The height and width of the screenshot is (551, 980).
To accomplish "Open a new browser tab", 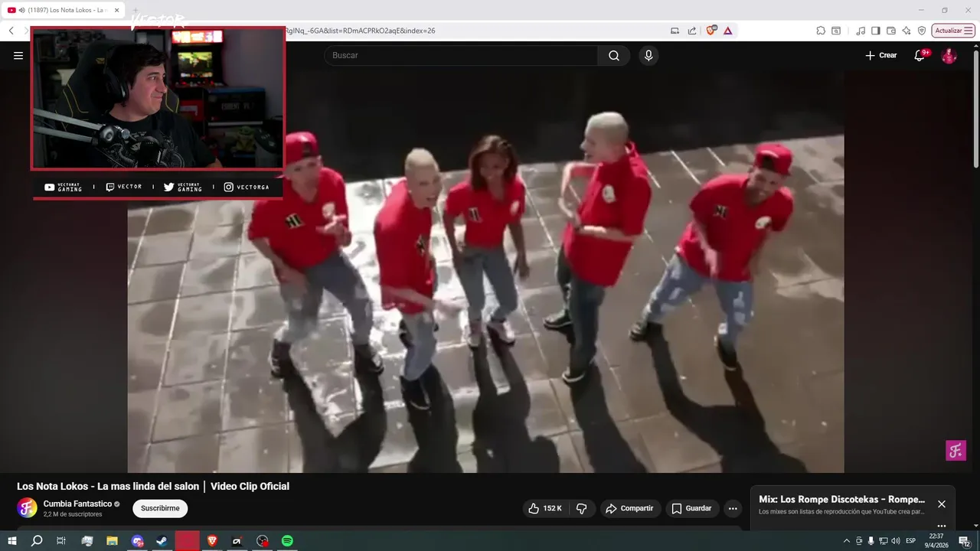I will [x=136, y=10].
